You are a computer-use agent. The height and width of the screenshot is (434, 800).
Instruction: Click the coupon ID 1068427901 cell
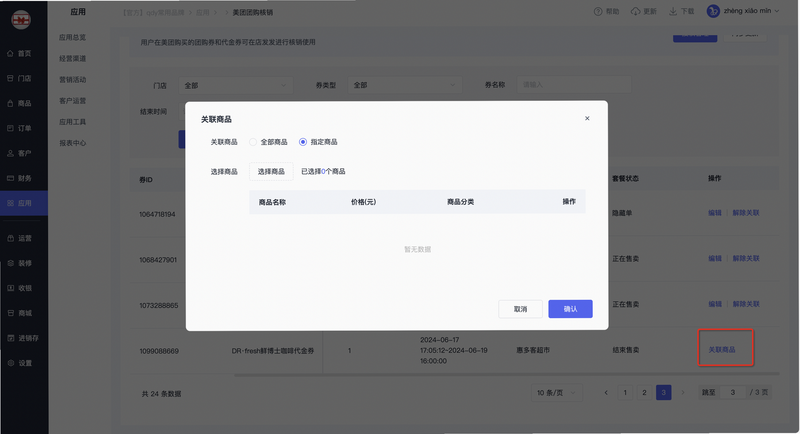(x=158, y=260)
